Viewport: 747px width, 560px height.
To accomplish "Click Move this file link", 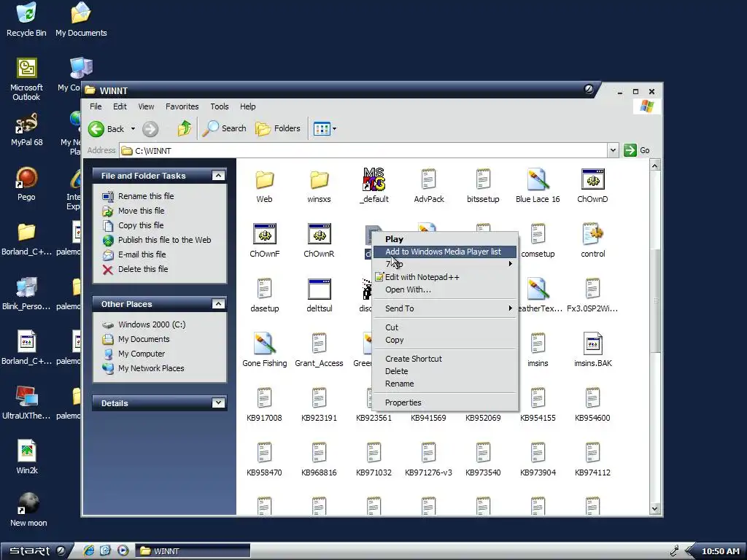I will pyautogui.click(x=141, y=211).
